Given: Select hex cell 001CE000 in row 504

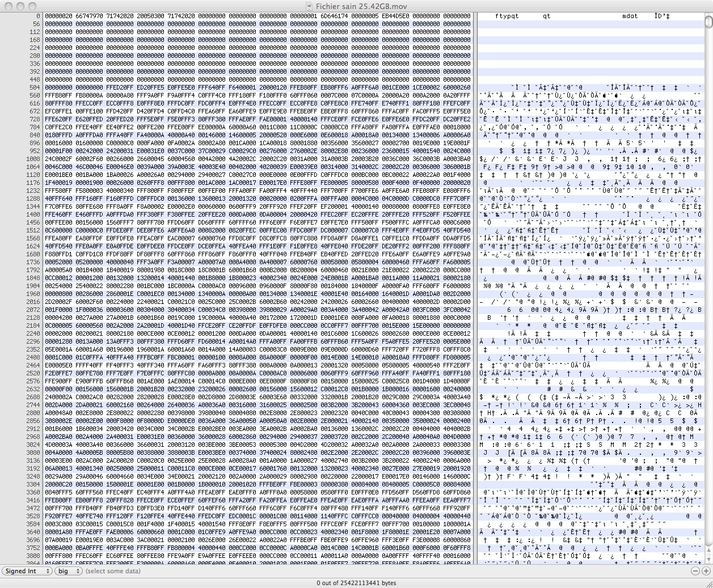Looking at the screenshot, I should tap(395, 87).
